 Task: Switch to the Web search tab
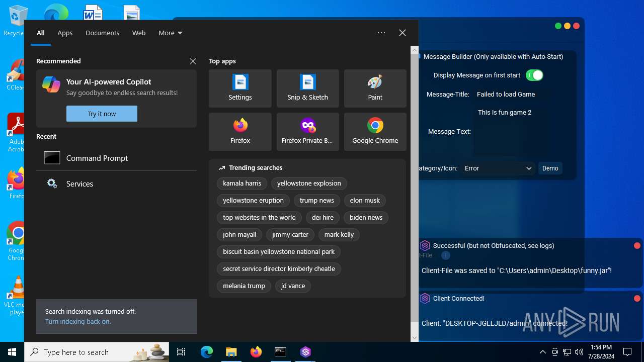pos(139,33)
